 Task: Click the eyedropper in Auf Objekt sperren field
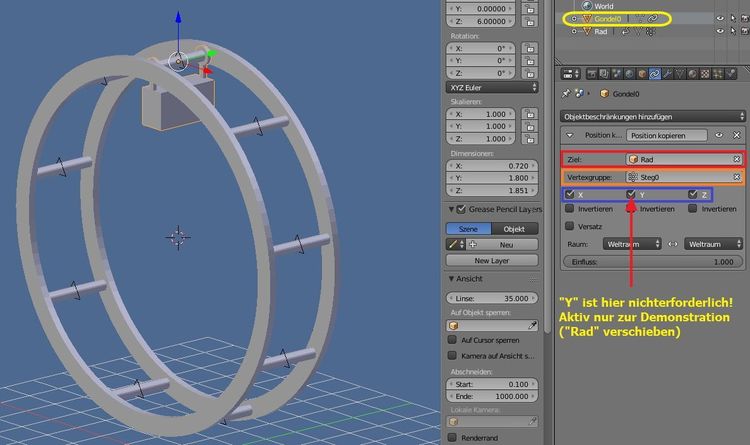pos(532,325)
